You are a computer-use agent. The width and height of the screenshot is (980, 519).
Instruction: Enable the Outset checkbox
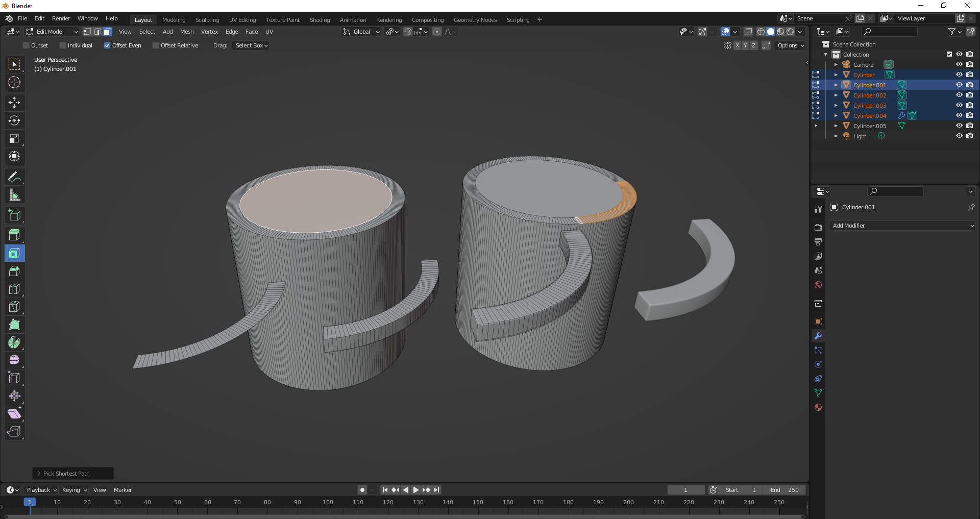coord(27,45)
